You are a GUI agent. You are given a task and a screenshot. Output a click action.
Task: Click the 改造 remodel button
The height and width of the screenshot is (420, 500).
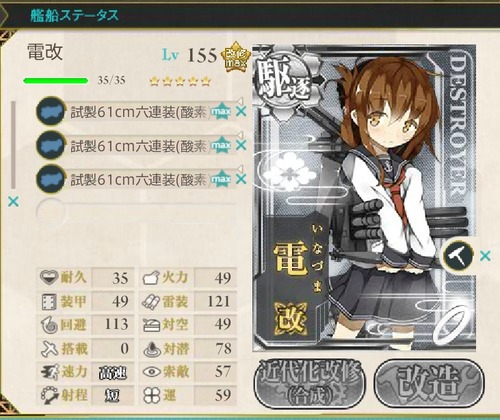click(x=429, y=383)
